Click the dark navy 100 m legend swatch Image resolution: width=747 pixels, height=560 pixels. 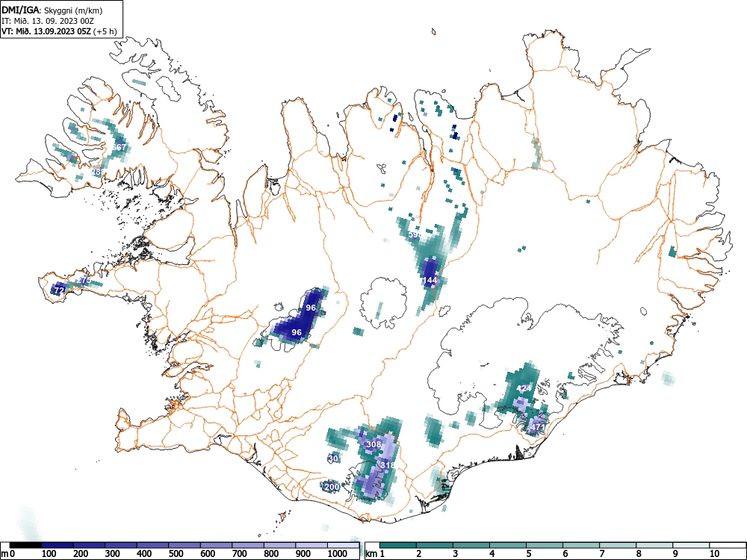(58, 545)
